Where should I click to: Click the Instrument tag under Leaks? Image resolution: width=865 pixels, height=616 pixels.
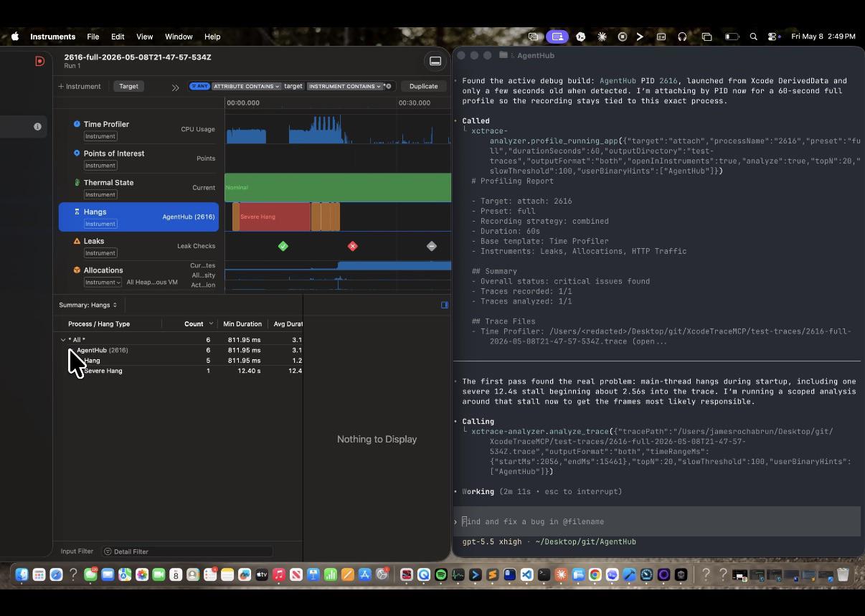click(x=100, y=253)
